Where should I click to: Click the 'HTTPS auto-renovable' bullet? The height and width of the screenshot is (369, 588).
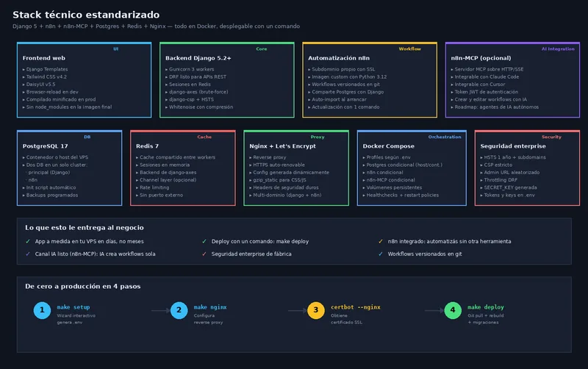pos(277,165)
